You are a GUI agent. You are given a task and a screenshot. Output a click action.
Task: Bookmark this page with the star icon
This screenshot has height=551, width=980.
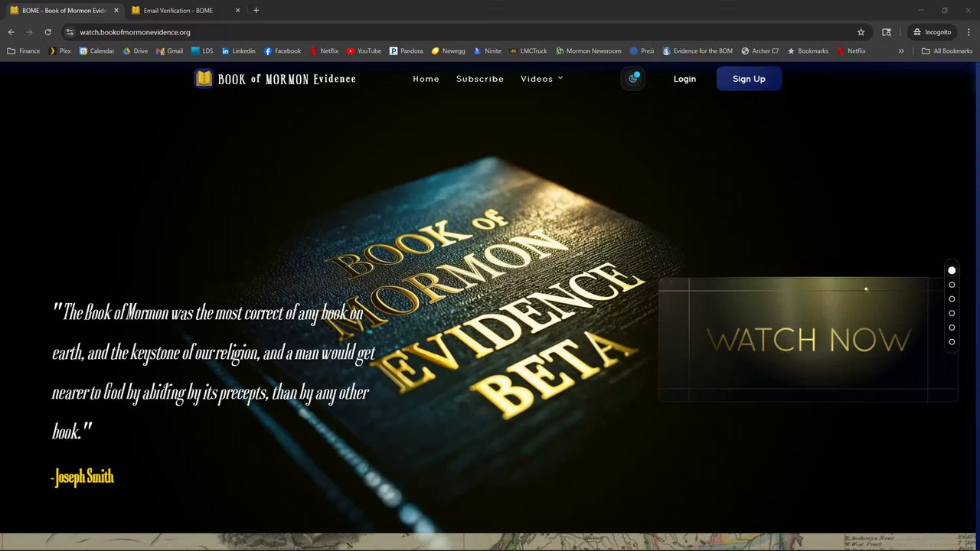[861, 32]
